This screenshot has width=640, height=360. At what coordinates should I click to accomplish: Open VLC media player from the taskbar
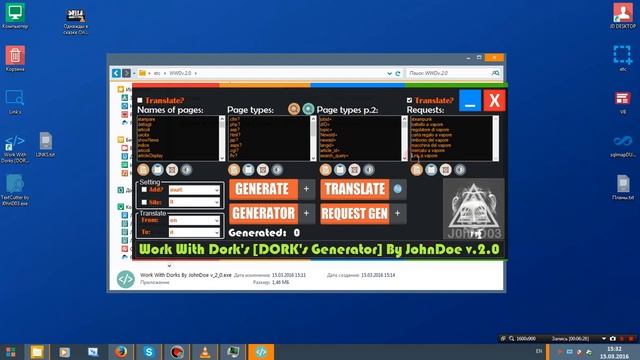(x=205, y=352)
